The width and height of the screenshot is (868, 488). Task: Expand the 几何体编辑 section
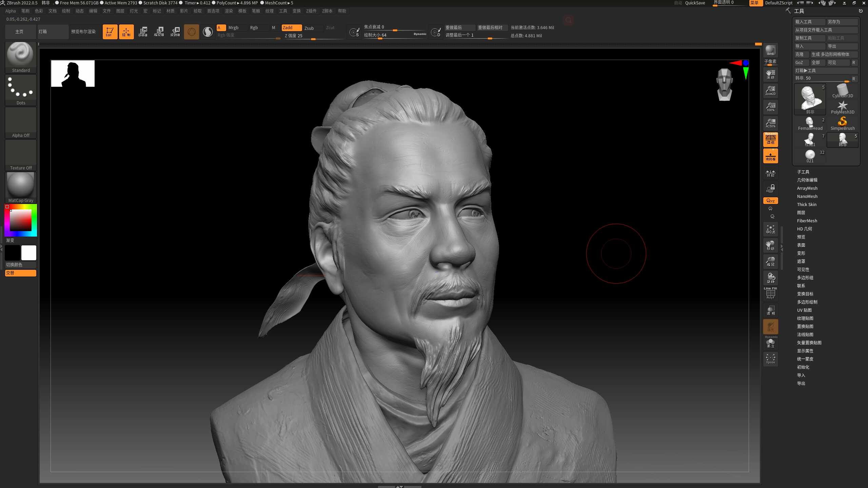pyautogui.click(x=807, y=180)
